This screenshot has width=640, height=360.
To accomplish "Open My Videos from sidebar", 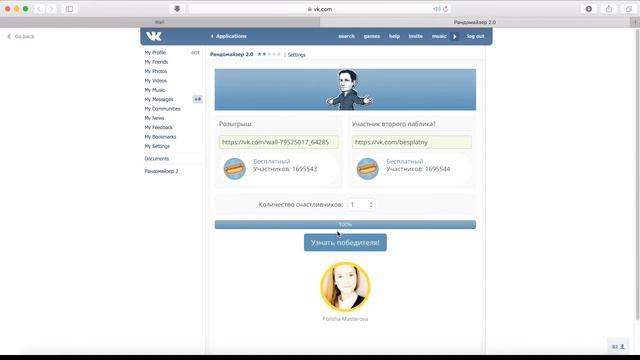I will [x=156, y=81].
